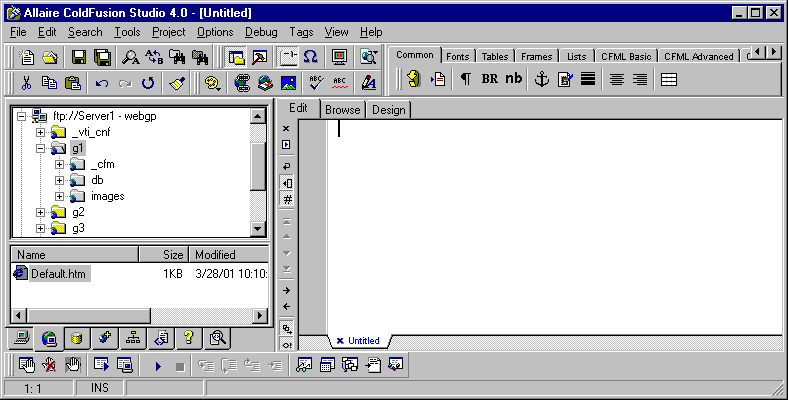Toggle the quick bar ruler icon

(x=288, y=57)
